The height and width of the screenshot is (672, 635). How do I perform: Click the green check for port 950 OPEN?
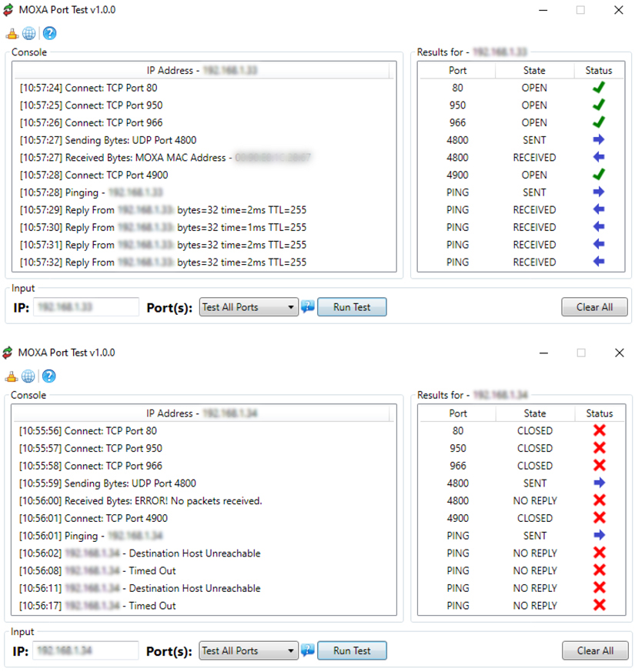(x=599, y=105)
